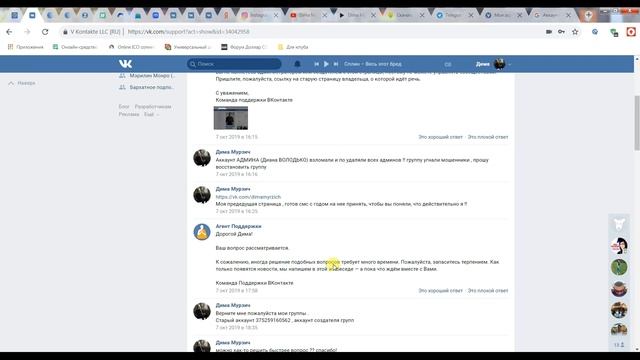Click the VK logo in the header

(x=125, y=64)
